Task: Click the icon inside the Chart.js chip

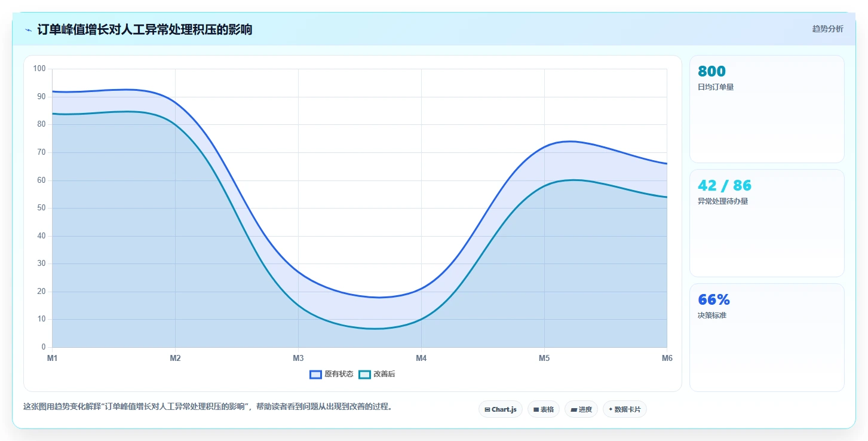Action: (487, 410)
